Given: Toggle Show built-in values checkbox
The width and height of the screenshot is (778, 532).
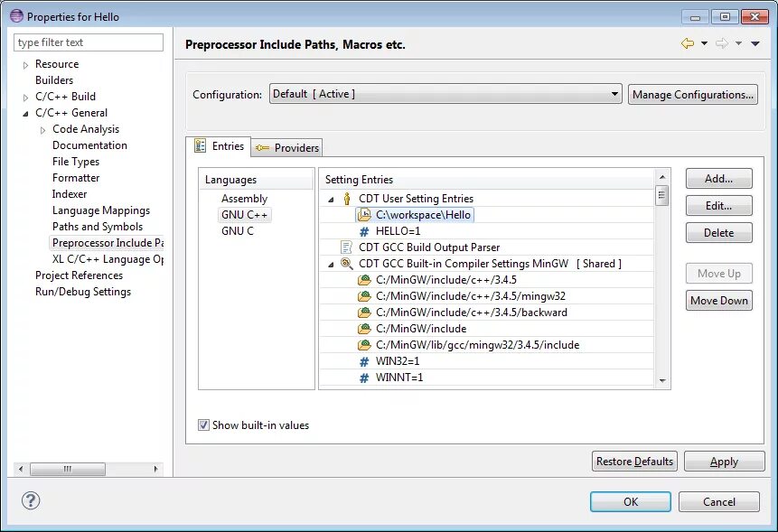Looking at the screenshot, I should click(x=203, y=425).
